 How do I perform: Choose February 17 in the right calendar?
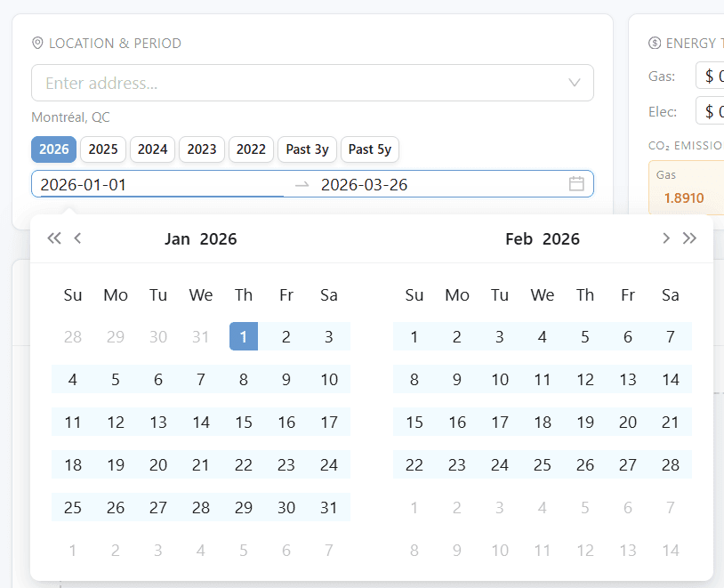[x=500, y=422]
